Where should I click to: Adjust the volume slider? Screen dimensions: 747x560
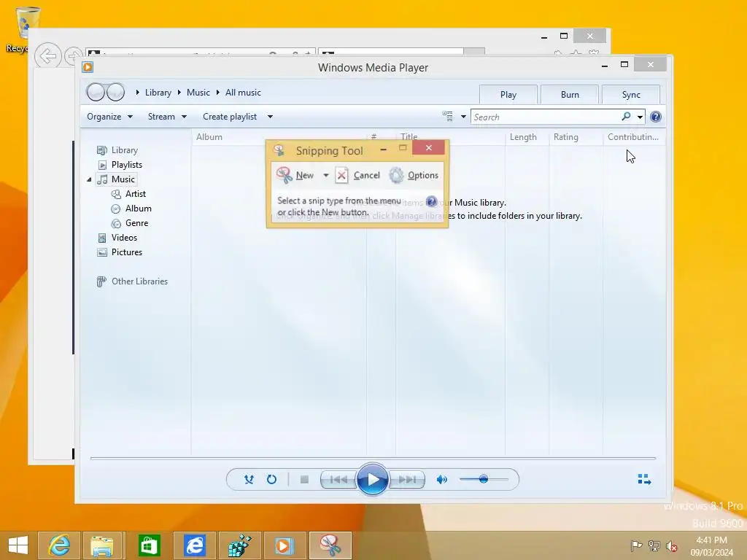tap(484, 479)
